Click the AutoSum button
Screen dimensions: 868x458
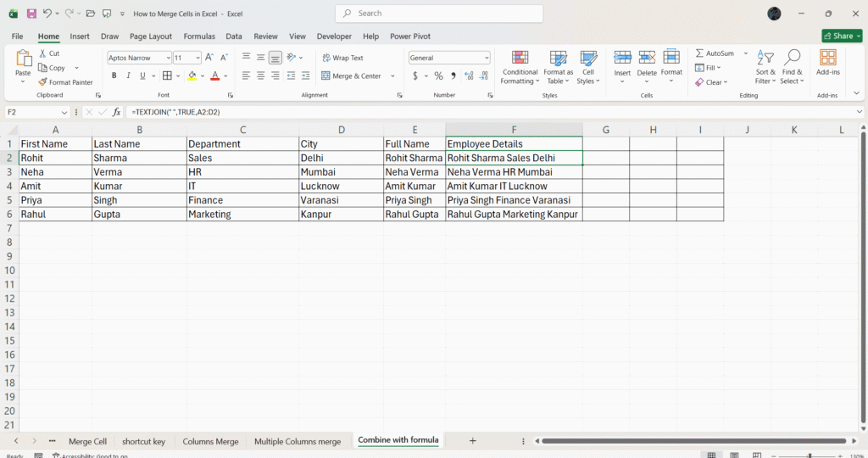click(x=715, y=53)
